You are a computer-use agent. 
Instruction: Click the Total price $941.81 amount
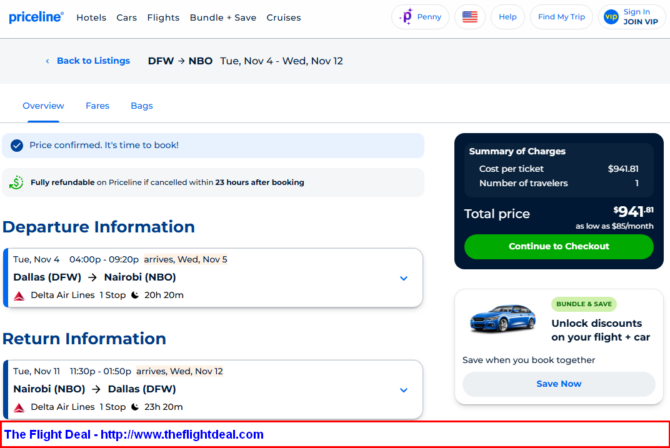point(633,211)
